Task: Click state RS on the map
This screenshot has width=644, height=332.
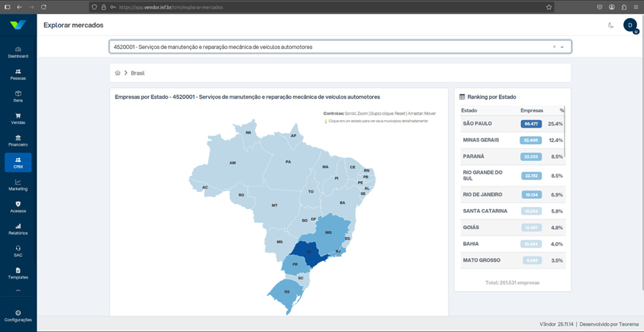Action: [x=287, y=292]
